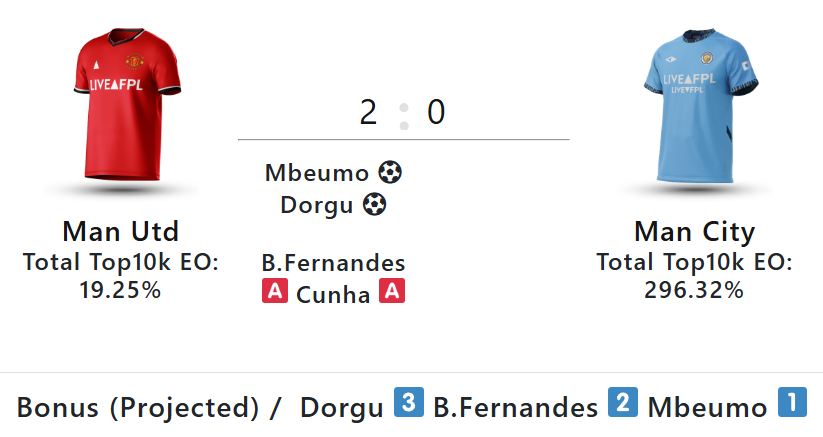Screen dimensions: 823x437
Task: Click the goal ball icon beside Mbeumo
Action: coord(390,173)
